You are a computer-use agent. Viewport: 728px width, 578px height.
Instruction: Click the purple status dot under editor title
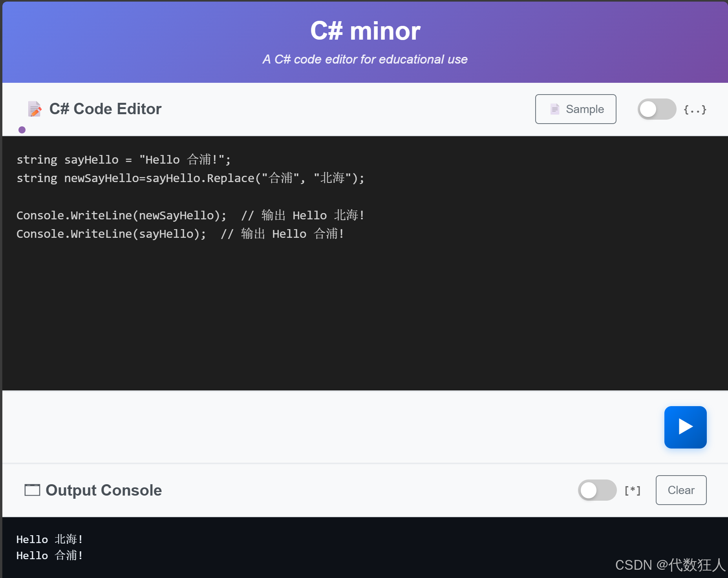pyautogui.click(x=22, y=130)
